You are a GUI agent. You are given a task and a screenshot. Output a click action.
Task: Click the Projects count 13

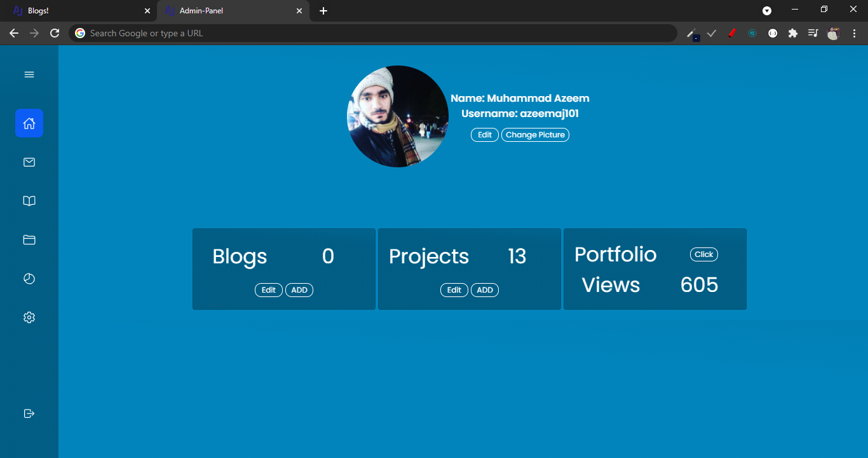(x=517, y=256)
